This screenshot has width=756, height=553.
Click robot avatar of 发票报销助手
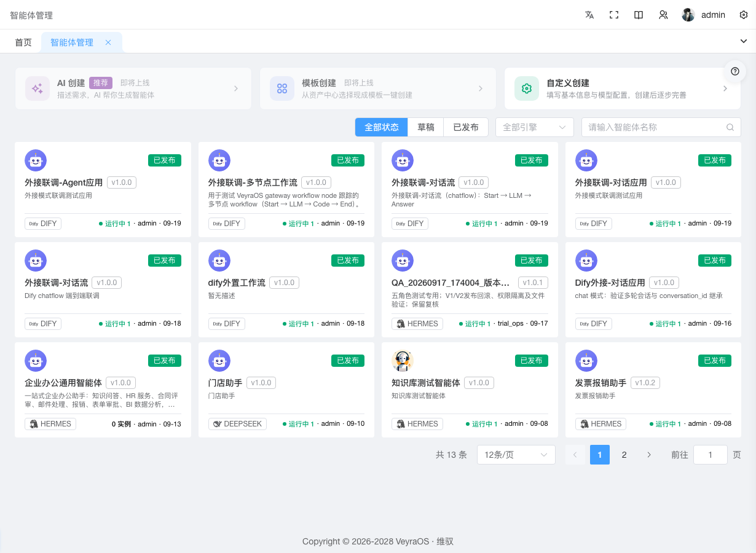(x=586, y=361)
